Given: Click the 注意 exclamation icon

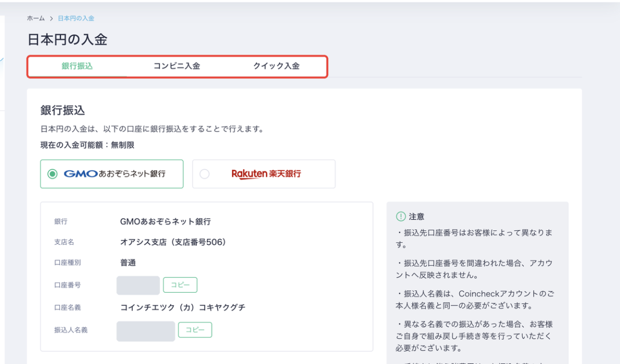Looking at the screenshot, I should (x=400, y=216).
